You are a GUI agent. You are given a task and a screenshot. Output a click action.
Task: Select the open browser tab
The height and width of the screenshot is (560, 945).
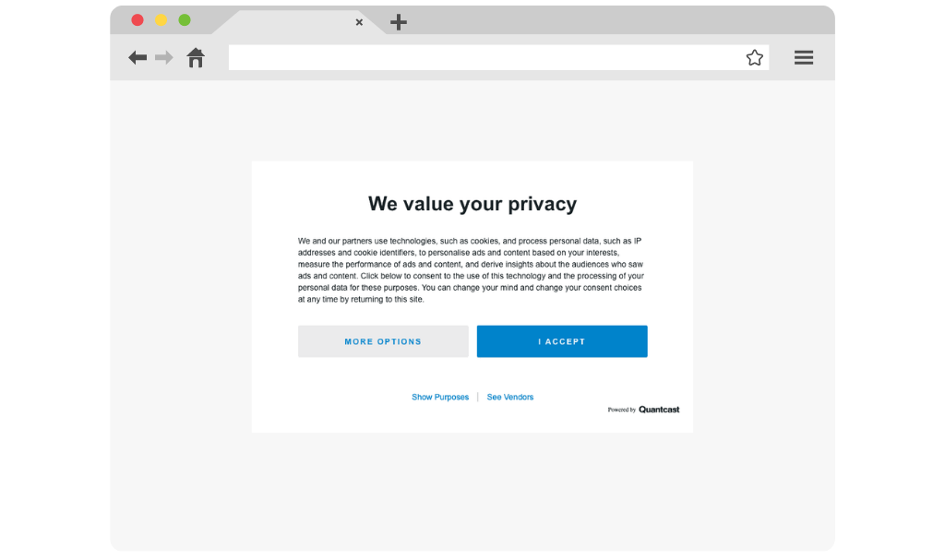click(x=298, y=22)
